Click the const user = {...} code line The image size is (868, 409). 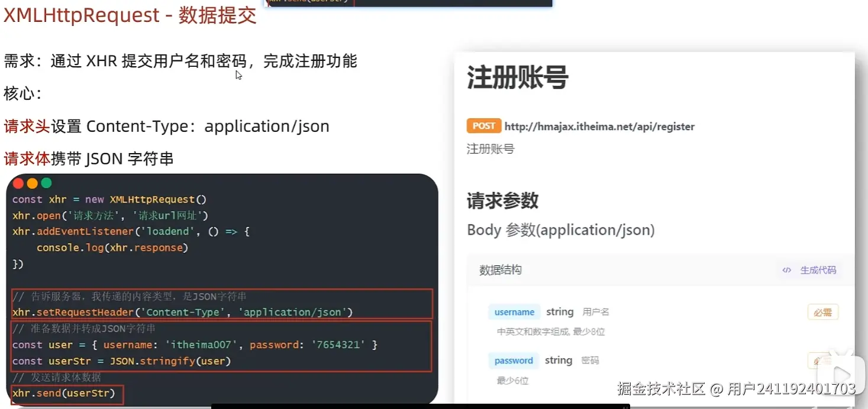(195, 345)
